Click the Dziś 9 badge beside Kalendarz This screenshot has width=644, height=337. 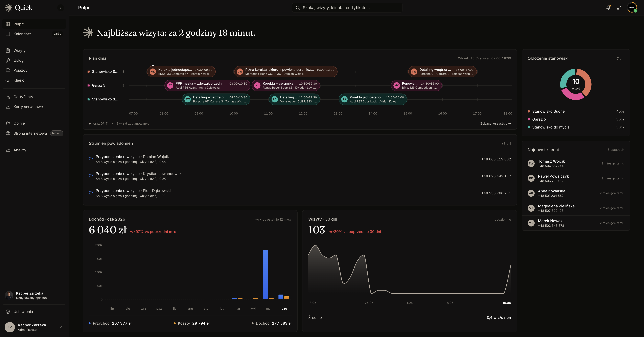57,34
